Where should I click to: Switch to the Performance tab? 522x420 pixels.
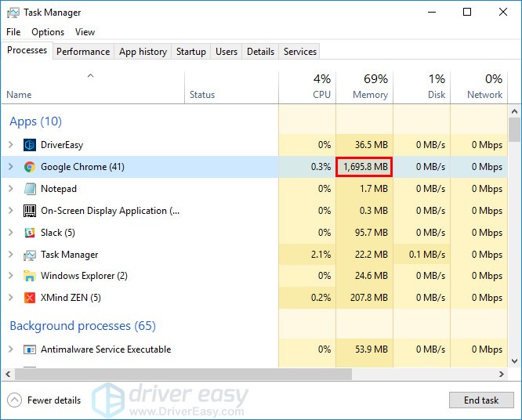(83, 52)
